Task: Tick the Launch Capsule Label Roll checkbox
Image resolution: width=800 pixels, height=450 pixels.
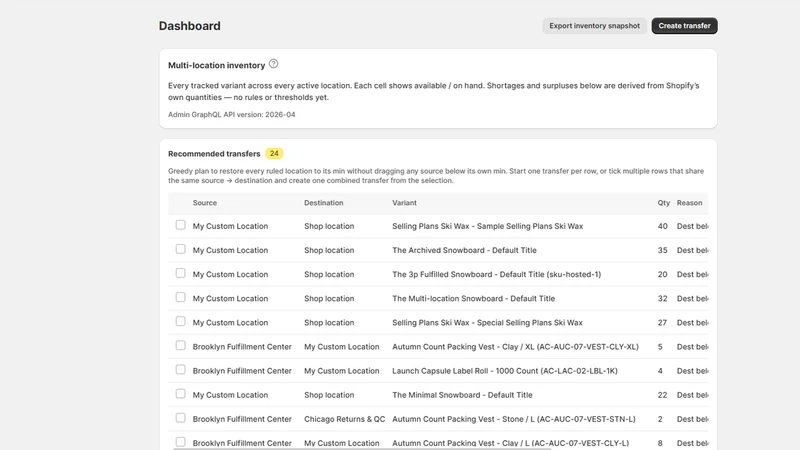Action: pos(181,369)
